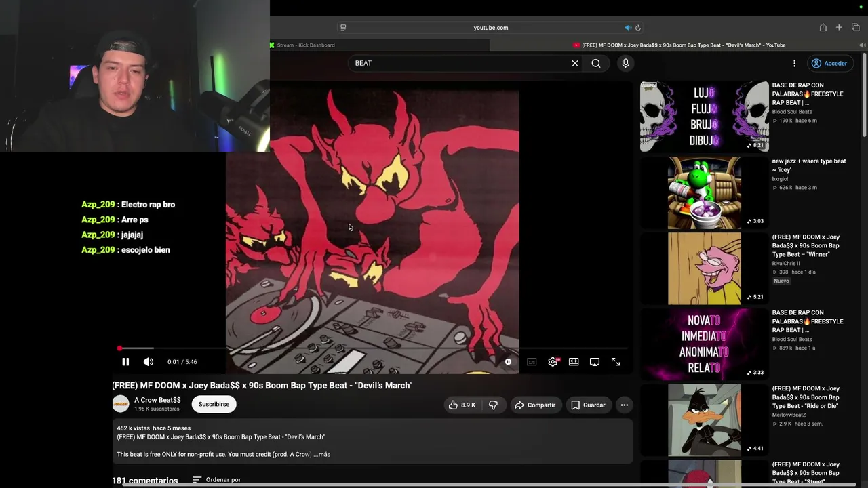
Task: Click the chat message "Electro rap bro"
Action: [148, 205]
